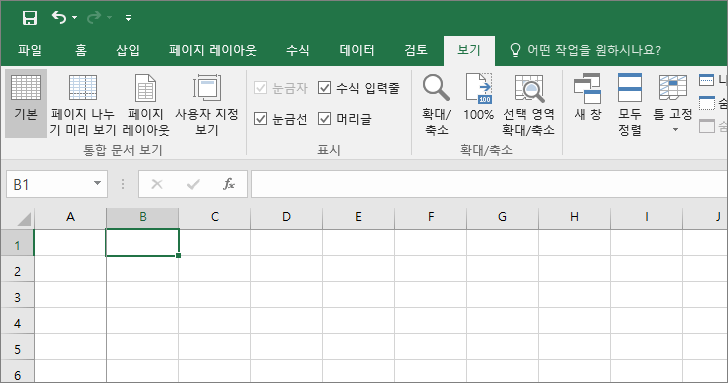
Task: Select row 5 header
Action: 17,347
